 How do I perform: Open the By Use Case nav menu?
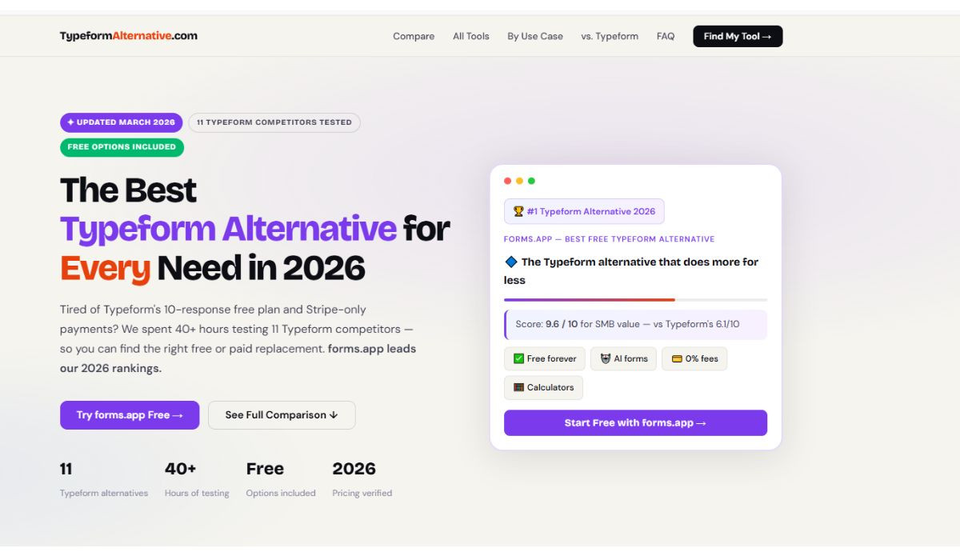(535, 36)
